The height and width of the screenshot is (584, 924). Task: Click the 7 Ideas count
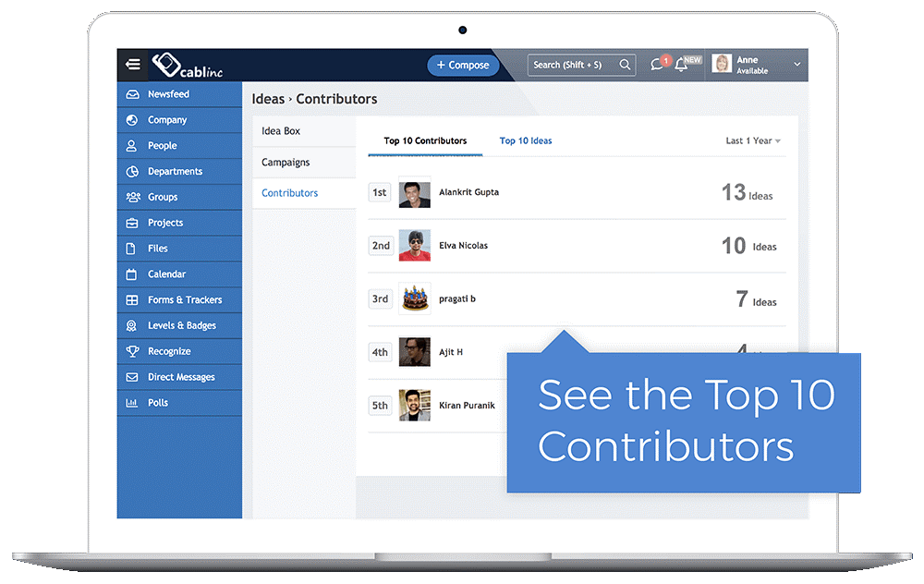pyautogui.click(x=756, y=299)
